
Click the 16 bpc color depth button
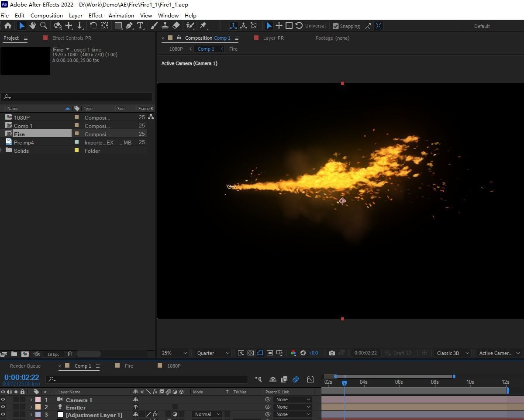point(53,354)
